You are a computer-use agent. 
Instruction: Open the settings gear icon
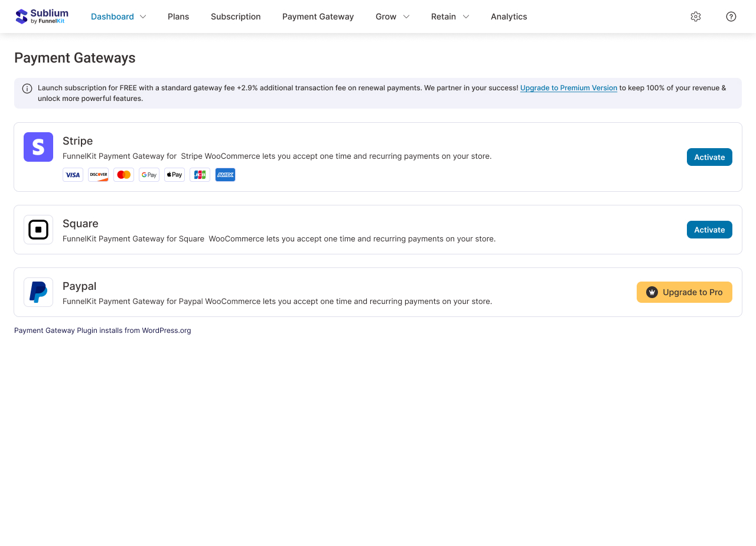click(696, 17)
